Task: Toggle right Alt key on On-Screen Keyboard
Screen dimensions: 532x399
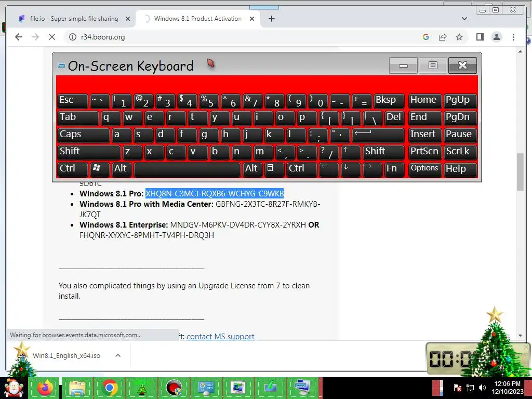Action: (252, 169)
